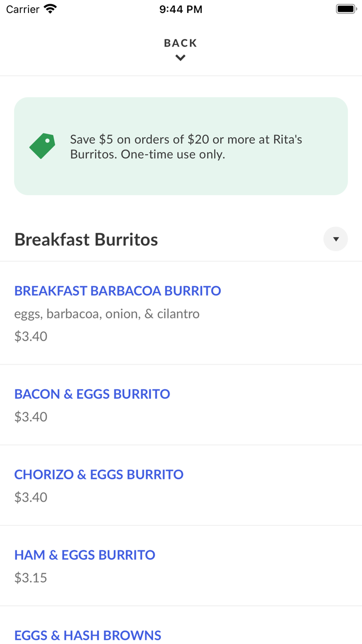Select the Bacon & Eggs Burrito
This screenshot has height=644, width=362.
click(93, 394)
